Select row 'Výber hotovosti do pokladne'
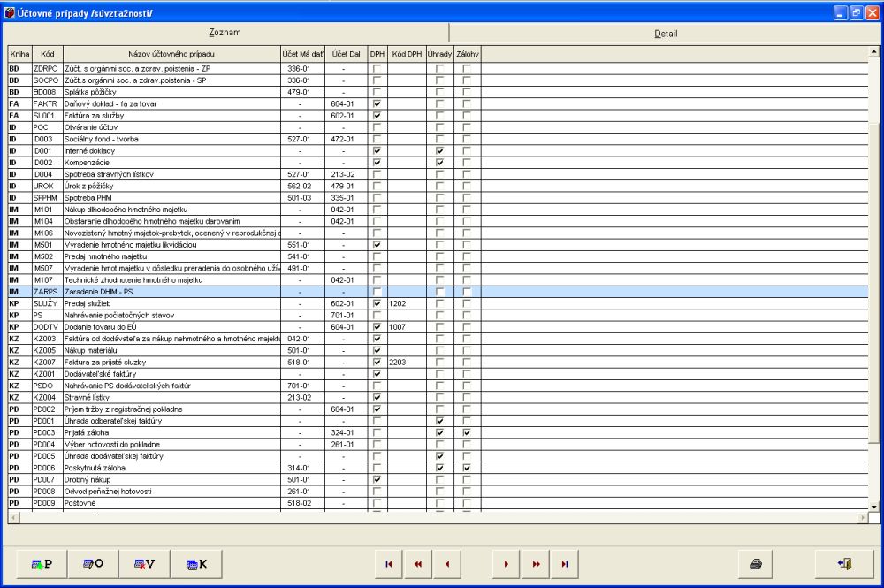 tap(438, 444)
